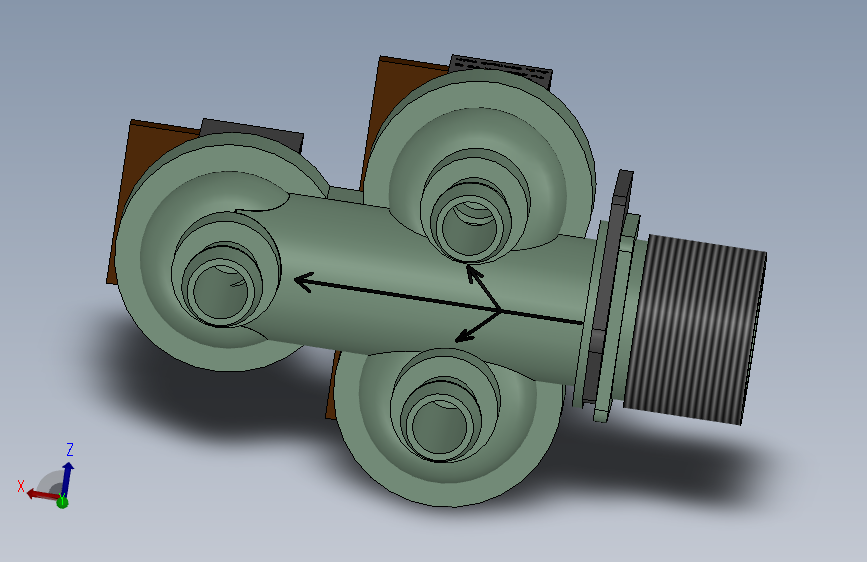
Task: Select the grey vented motor block above the top pump
Action: 500,71
